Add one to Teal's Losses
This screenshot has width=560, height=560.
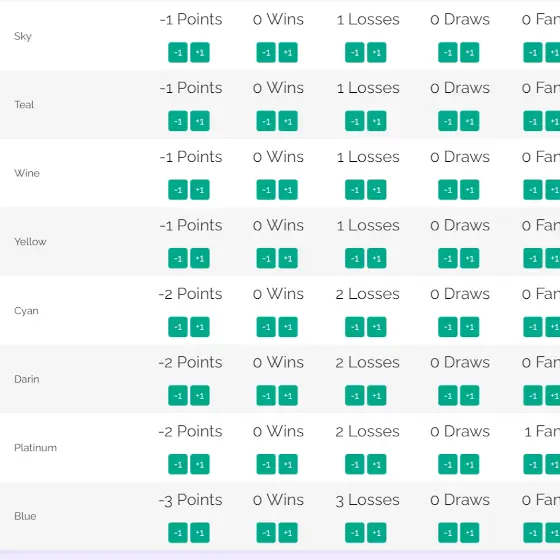(x=376, y=121)
